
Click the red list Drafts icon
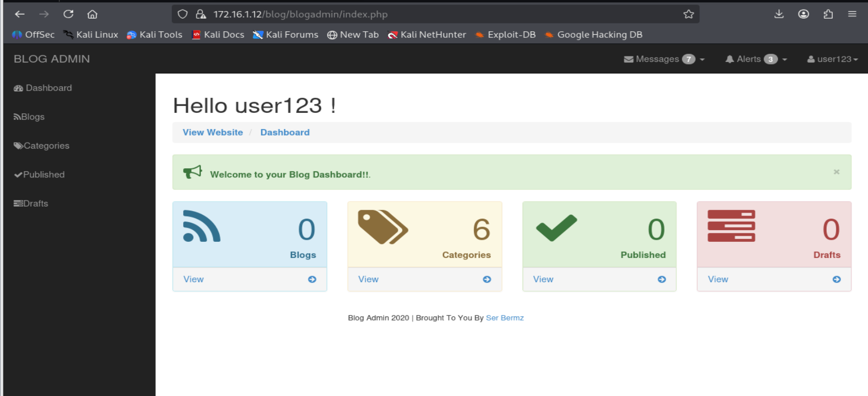click(x=731, y=226)
